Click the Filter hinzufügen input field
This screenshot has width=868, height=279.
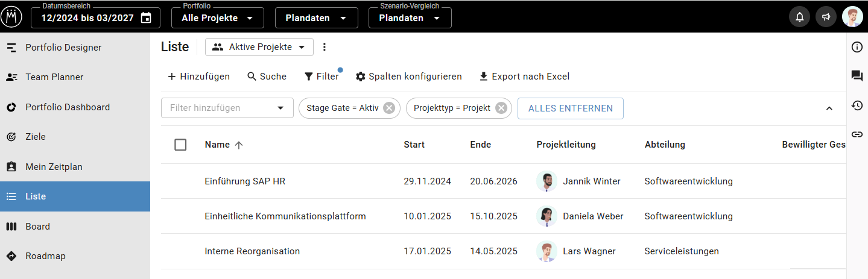[x=227, y=108]
